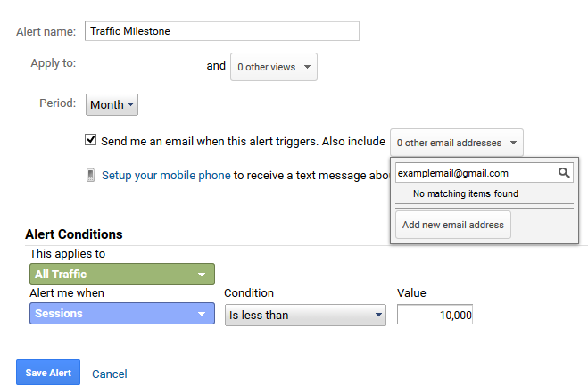Click the search magnifier icon in the email field
588x386 pixels.
[564, 173]
